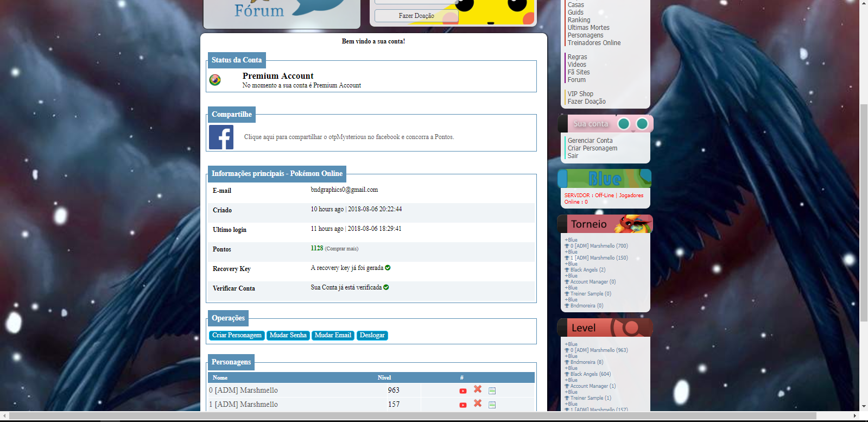Screen dimensions: 868x422
Task: Click the email bndgraphics0@gmail.com value
Action: click(344, 190)
